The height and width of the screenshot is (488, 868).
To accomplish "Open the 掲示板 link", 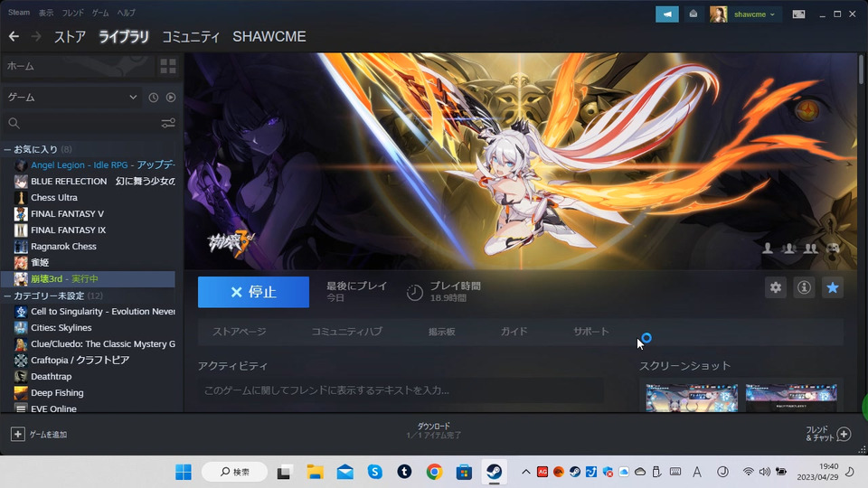I will pos(441,332).
